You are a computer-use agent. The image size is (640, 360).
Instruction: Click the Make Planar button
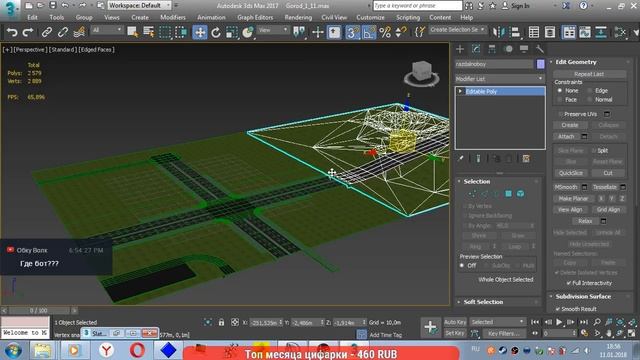(x=573, y=198)
